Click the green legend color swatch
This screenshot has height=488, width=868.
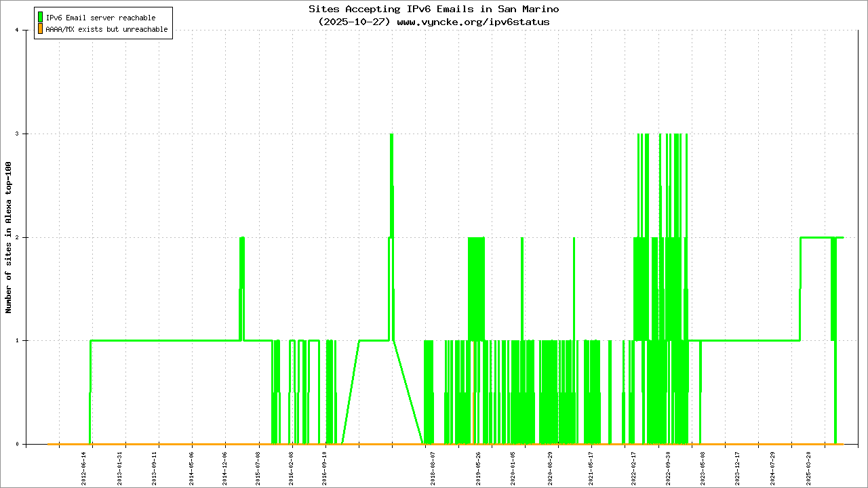[x=40, y=18]
